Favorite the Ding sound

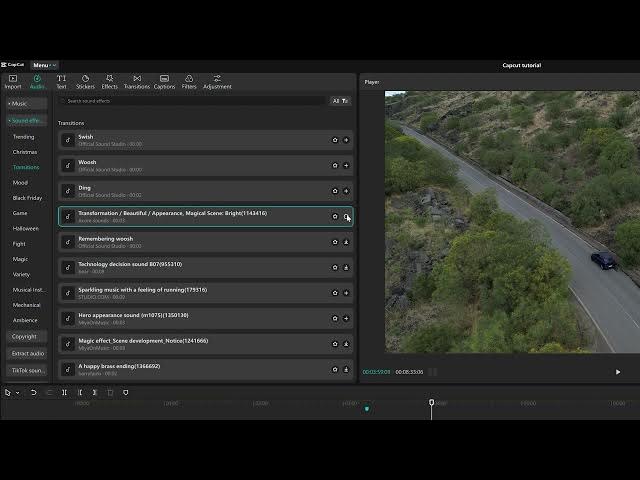pos(335,191)
